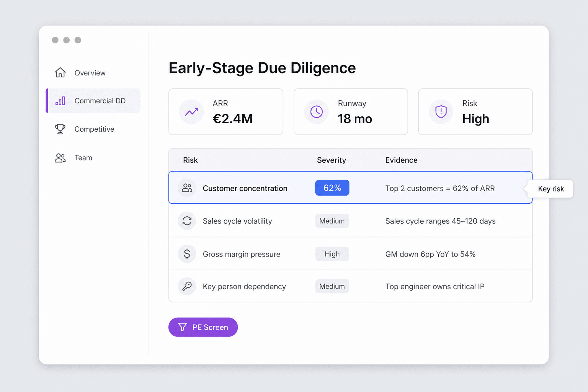Click the PE Screen filter button
This screenshot has height=392, width=588.
203,327
